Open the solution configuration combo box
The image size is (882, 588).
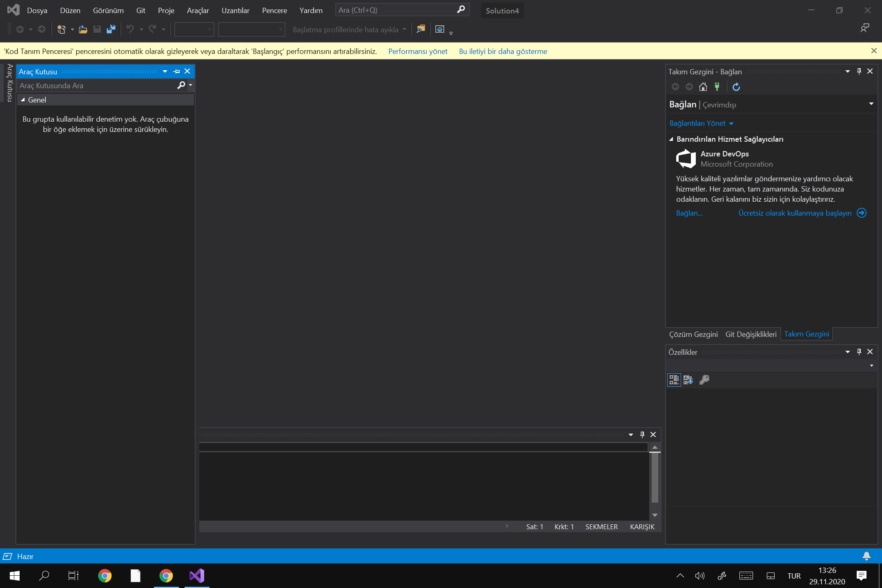(194, 29)
